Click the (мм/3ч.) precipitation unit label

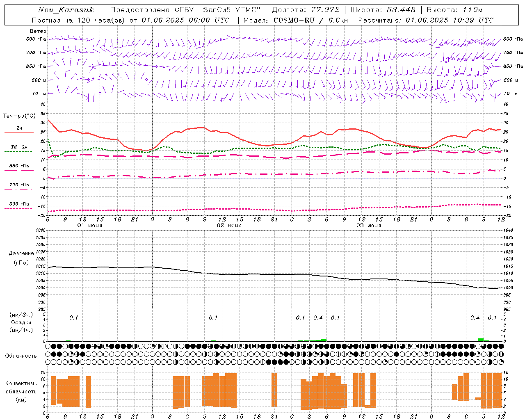[x=21, y=315]
